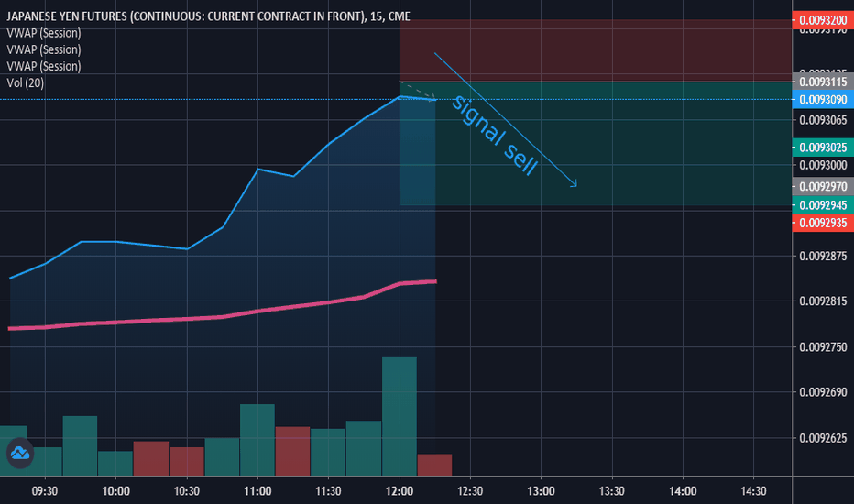Click the 11:00 time axis label
The width and height of the screenshot is (854, 504).
[x=257, y=491]
